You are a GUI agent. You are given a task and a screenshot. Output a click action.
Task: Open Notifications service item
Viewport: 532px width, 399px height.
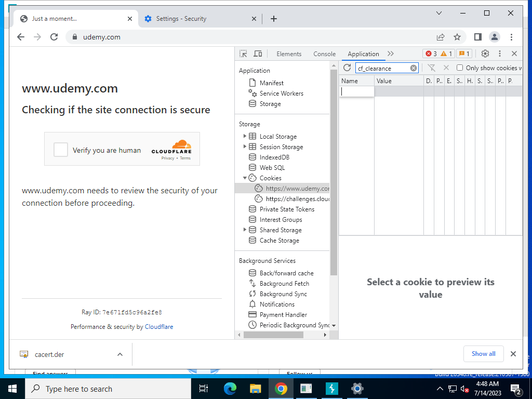click(x=277, y=304)
